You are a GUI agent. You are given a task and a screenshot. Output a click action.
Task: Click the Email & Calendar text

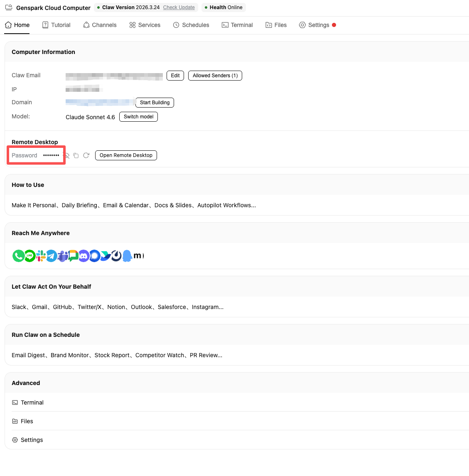(x=126, y=205)
